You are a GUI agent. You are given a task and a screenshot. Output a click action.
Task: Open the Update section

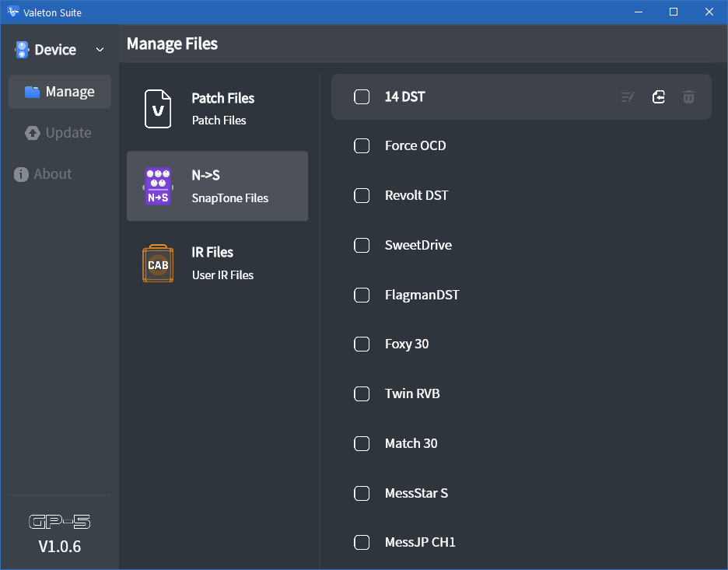point(60,133)
